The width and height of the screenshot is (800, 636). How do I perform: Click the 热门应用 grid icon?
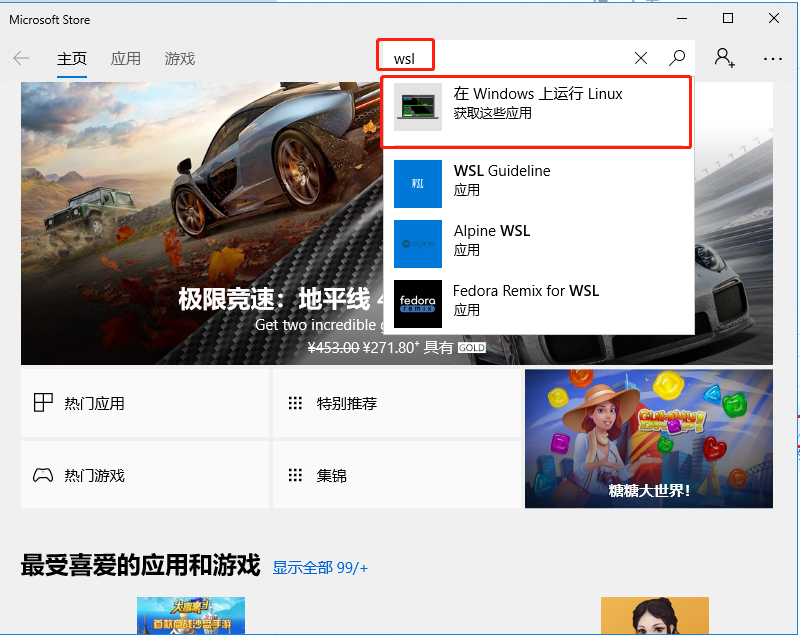pyautogui.click(x=43, y=402)
